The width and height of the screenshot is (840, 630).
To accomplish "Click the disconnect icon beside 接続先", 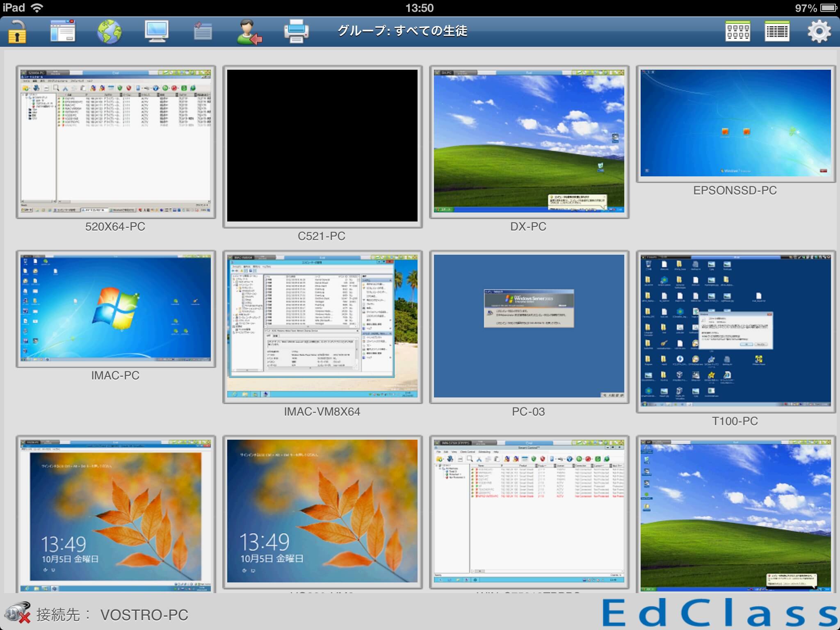I will [18, 613].
